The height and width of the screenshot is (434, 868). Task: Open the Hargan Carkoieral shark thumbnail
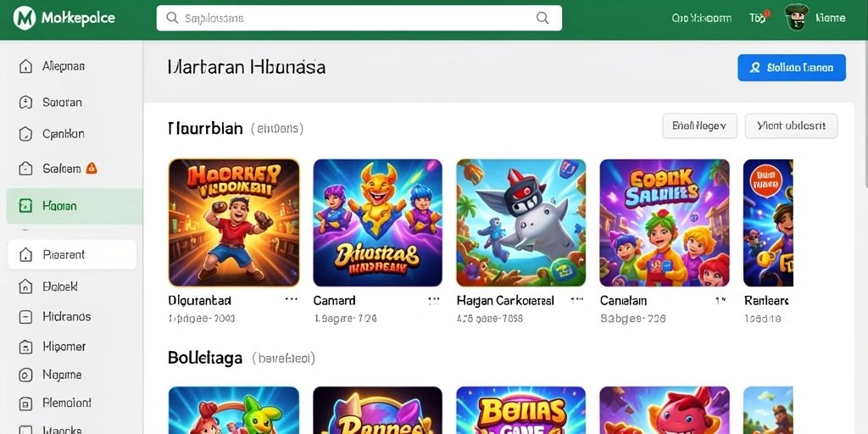point(521,223)
